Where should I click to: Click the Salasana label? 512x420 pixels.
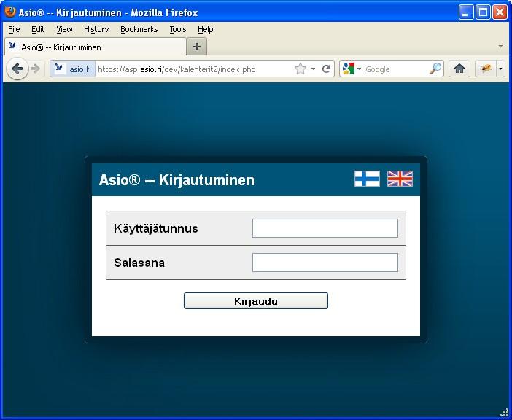pos(139,262)
